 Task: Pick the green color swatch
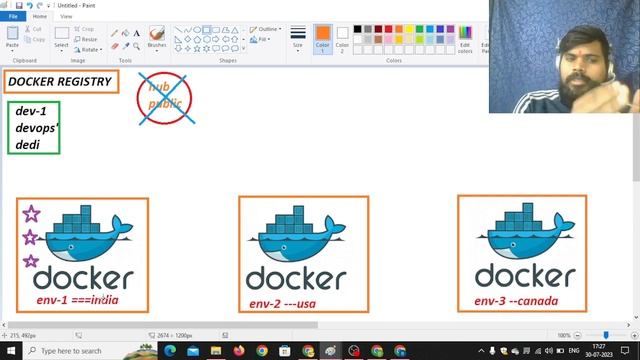420,29
